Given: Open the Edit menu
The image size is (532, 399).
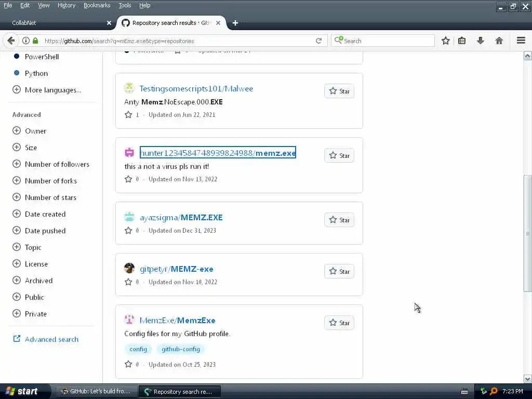Looking at the screenshot, I should [x=25, y=5].
